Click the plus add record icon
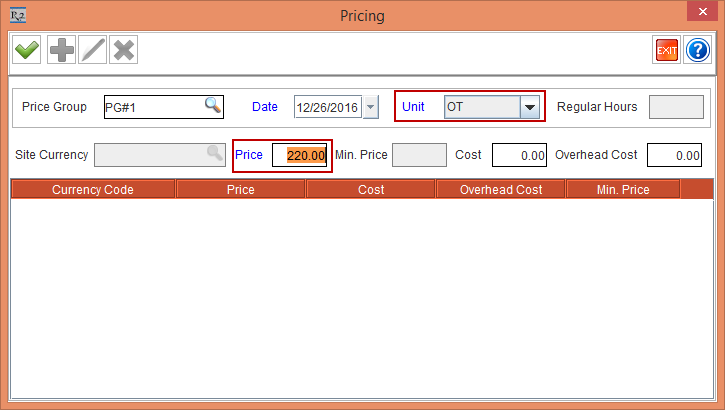725x410 pixels. [61, 50]
